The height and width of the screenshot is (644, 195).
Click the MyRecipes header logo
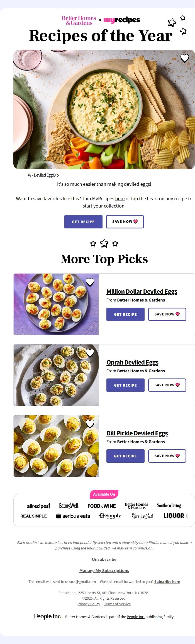121,20
